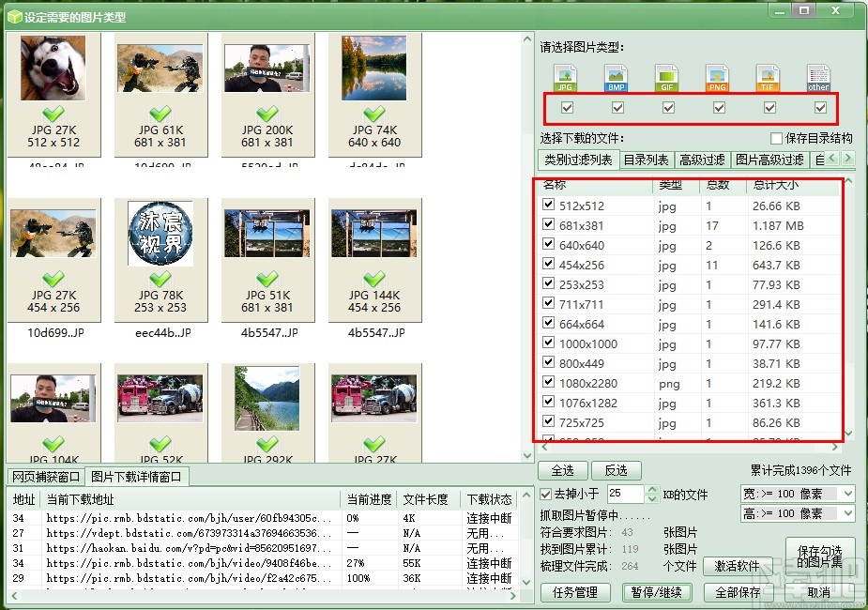This screenshot has height=610, width=868.
Task: Click the 激活软件 button
Action: pyautogui.click(x=738, y=566)
